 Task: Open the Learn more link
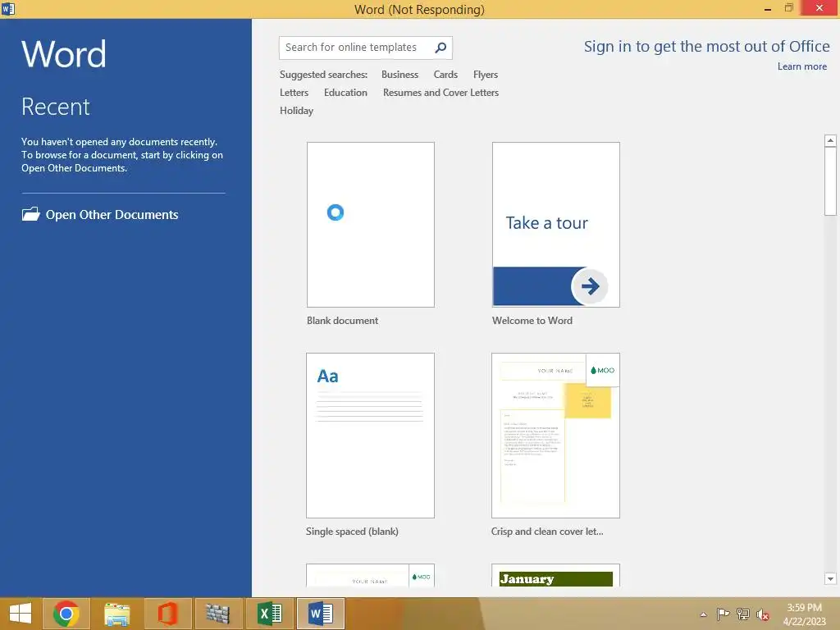tap(802, 66)
